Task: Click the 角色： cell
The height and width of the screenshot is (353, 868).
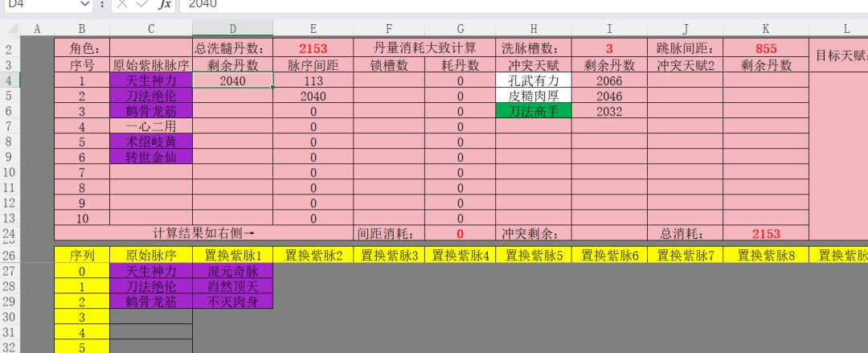Action: (82, 48)
